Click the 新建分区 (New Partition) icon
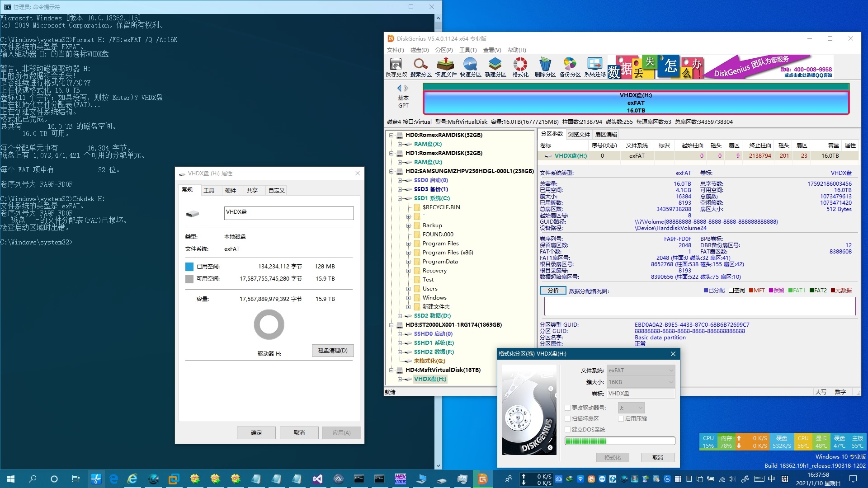This screenshot has width=868, height=488. (x=496, y=67)
